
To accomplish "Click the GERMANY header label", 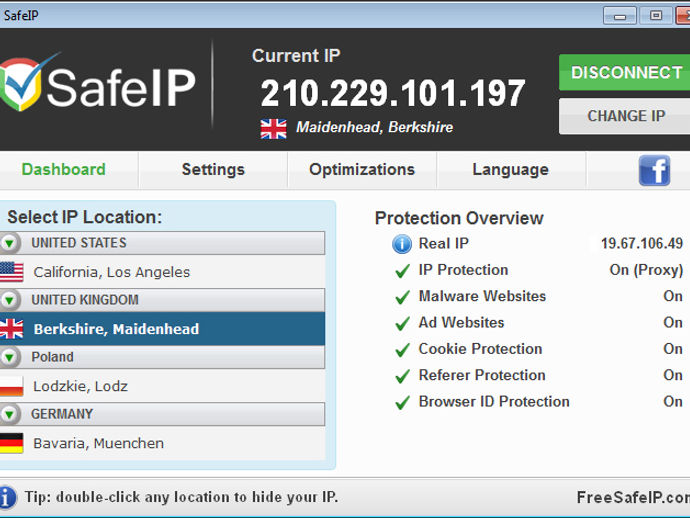I will click(62, 414).
